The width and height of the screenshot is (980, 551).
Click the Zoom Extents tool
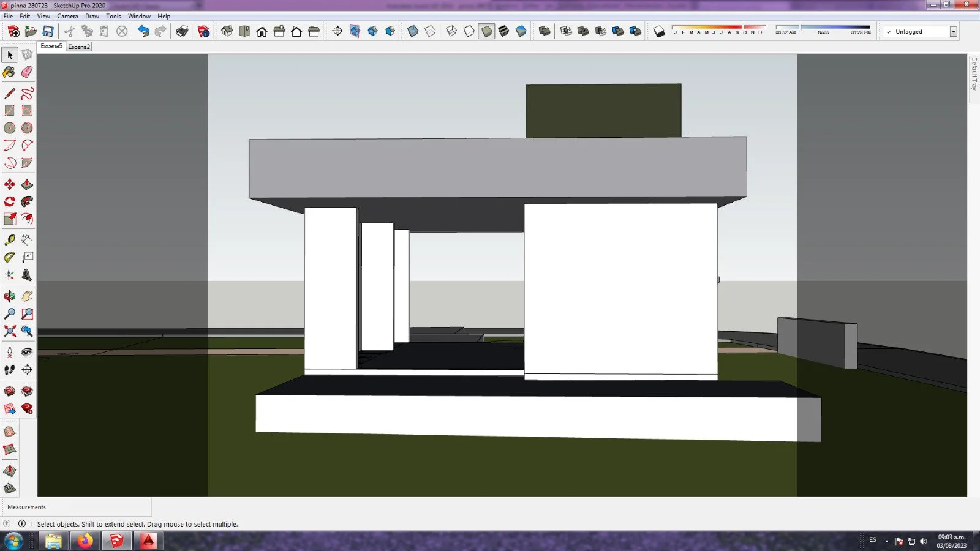pos(10,331)
